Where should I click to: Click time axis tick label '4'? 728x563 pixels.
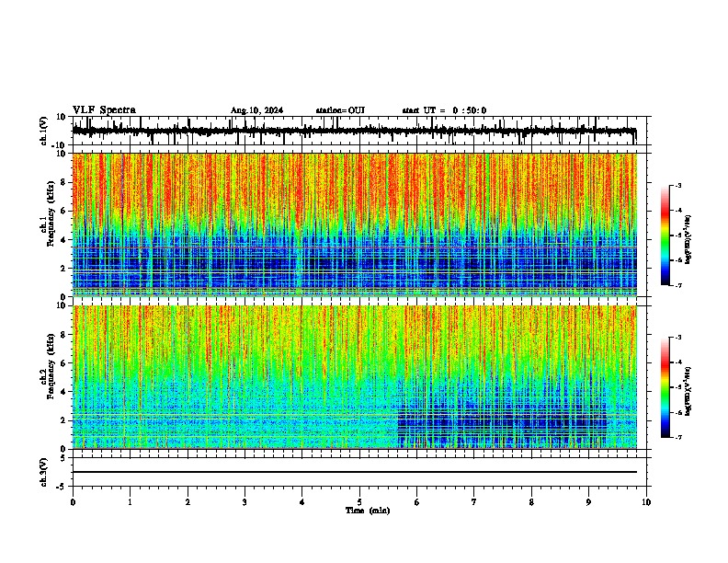(x=302, y=502)
